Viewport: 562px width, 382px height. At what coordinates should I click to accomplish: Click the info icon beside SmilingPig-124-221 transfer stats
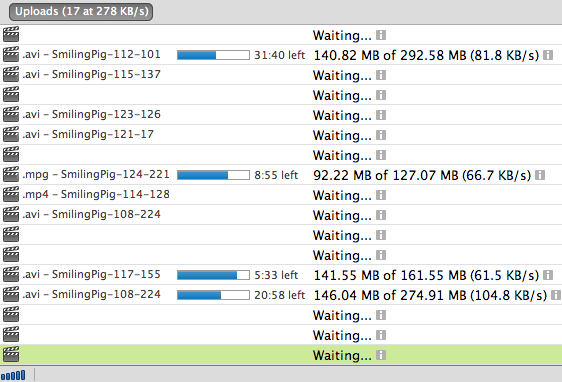click(x=540, y=175)
